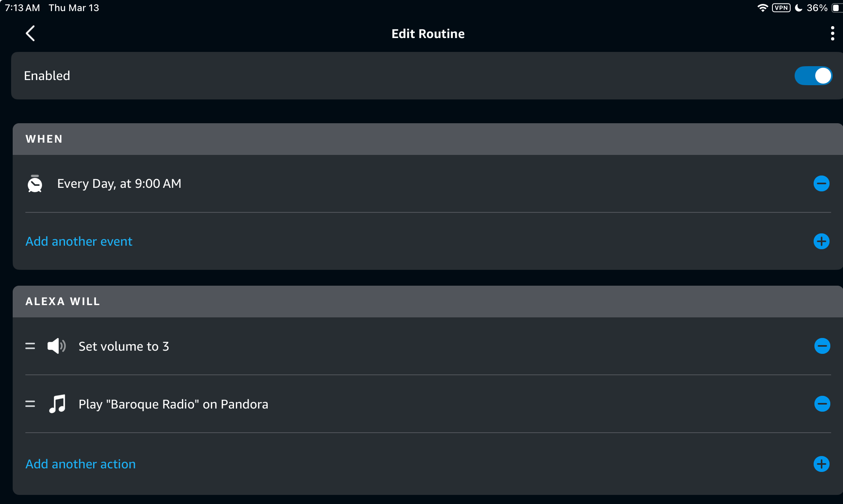Remove the Baroque Radio Pandora action
Screen dimensions: 843x504
click(x=822, y=404)
